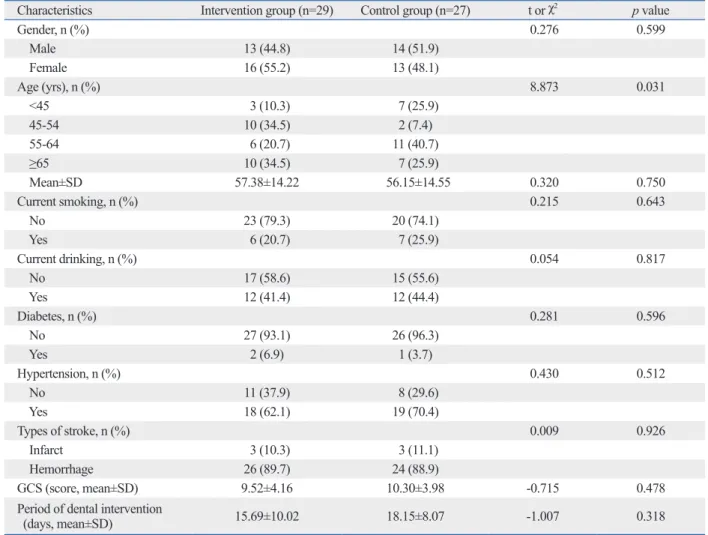Select the drinking p value 0.817
The height and width of the screenshot is (535, 708).
[651, 259]
